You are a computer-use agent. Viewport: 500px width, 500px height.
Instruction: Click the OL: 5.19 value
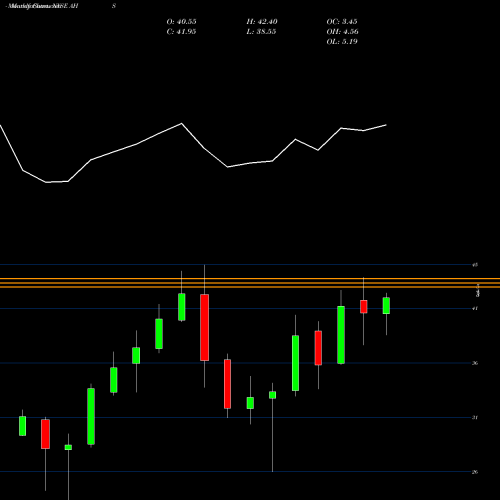coord(342,42)
